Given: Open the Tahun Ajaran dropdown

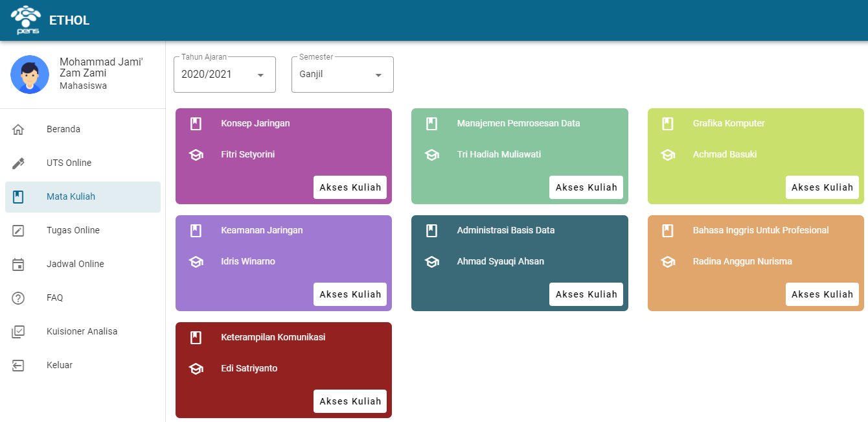Looking at the screenshot, I should tap(224, 75).
